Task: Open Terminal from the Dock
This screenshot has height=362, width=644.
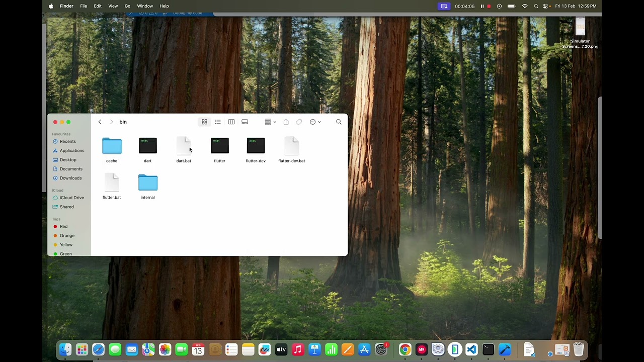Action: point(488,349)
